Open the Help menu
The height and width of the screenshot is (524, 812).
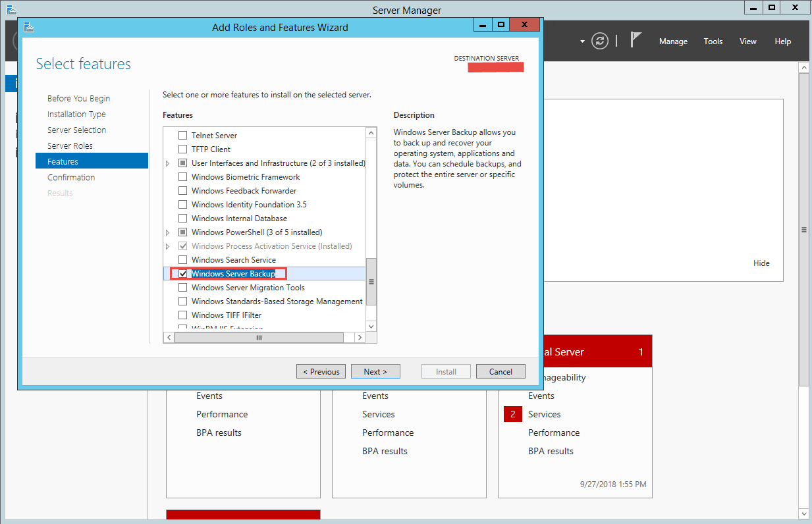pyautogui.click(x=783, y=41)
